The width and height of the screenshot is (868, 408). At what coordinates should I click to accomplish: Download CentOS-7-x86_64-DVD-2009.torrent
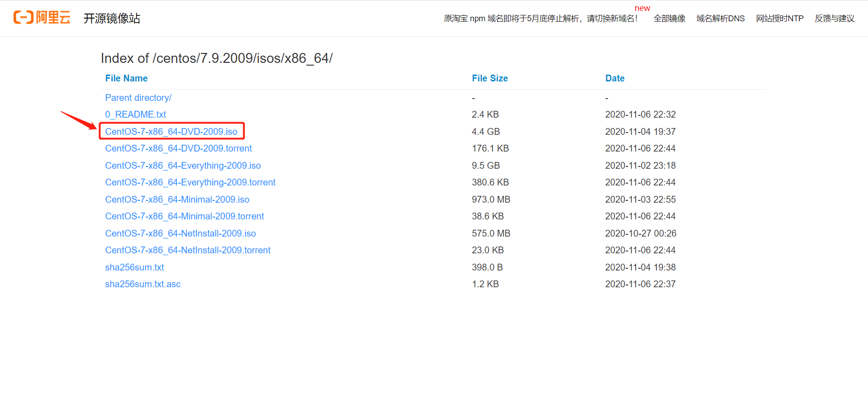pos(179,148)
